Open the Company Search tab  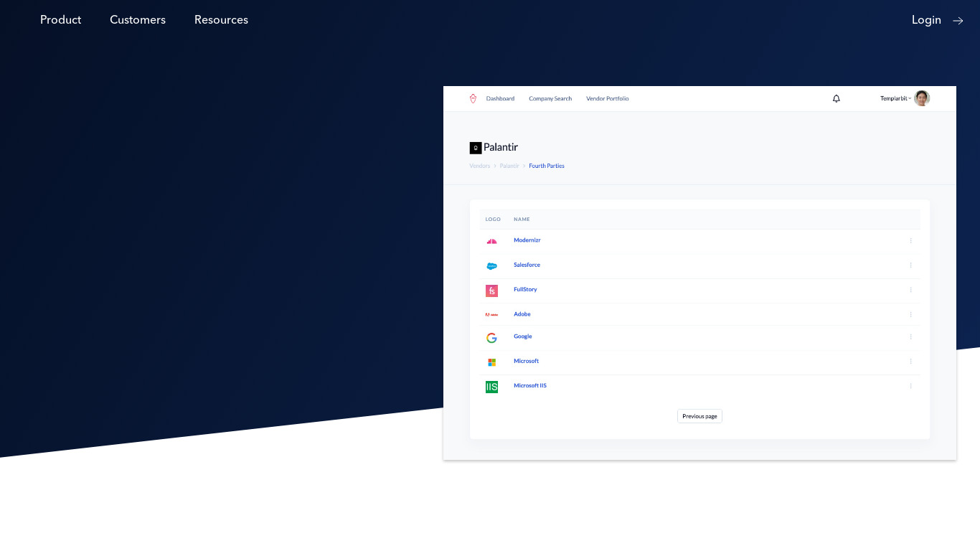tap(550, 99)
